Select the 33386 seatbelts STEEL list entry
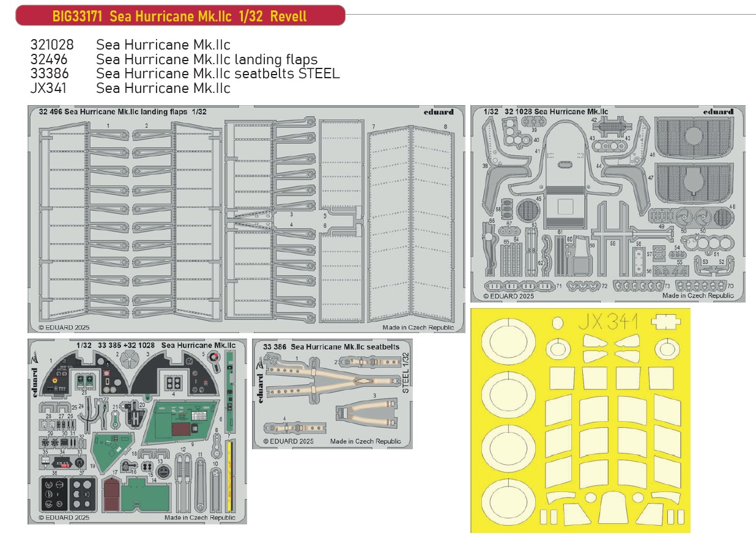The width and height of the screenshot is (756, 544). point(184,73)
